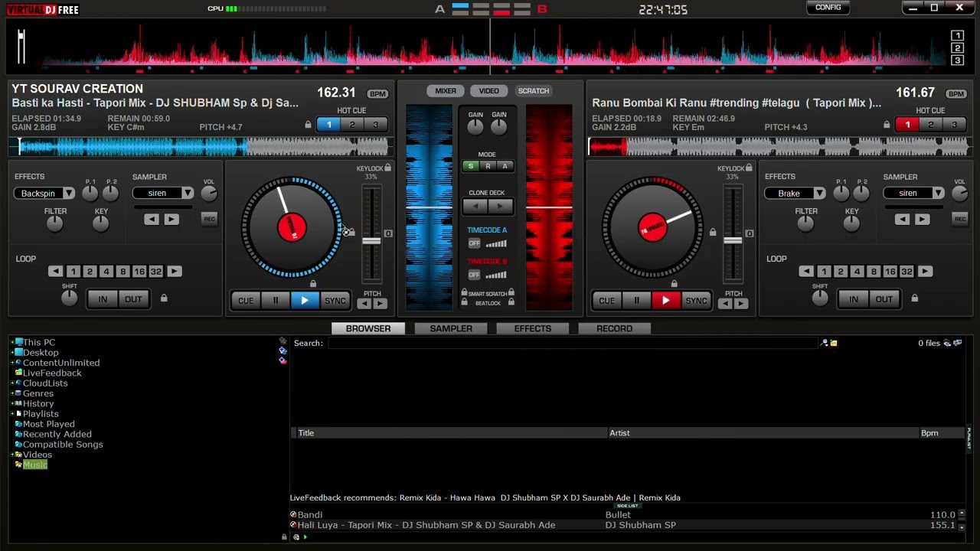Screen dimensions: 980x551
Task: Open the BROWSER tab
Action: tap(368, 328)
